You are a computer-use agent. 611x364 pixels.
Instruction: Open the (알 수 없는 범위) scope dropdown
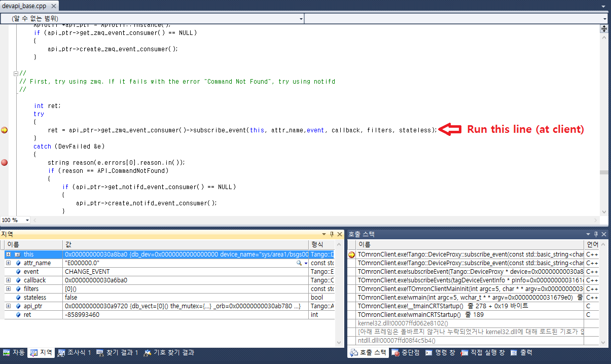pos(152,18)
